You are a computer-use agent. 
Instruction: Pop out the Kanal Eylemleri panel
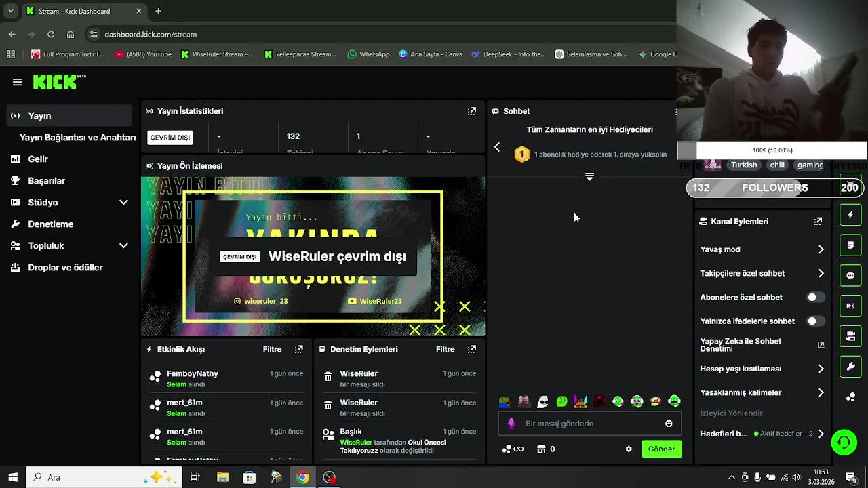[818, 221]
